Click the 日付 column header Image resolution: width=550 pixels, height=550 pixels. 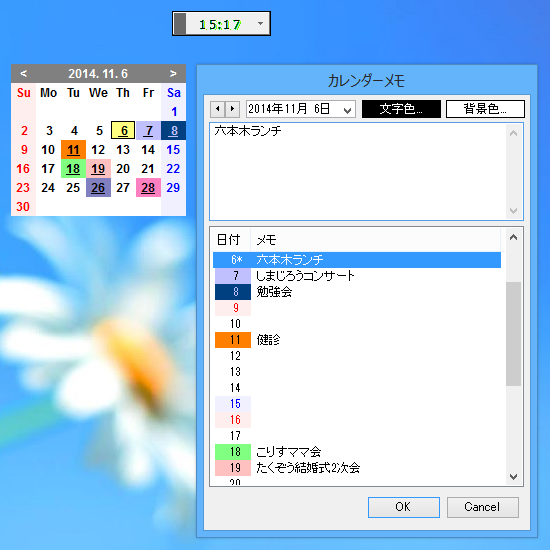click(x=230, y=240)
